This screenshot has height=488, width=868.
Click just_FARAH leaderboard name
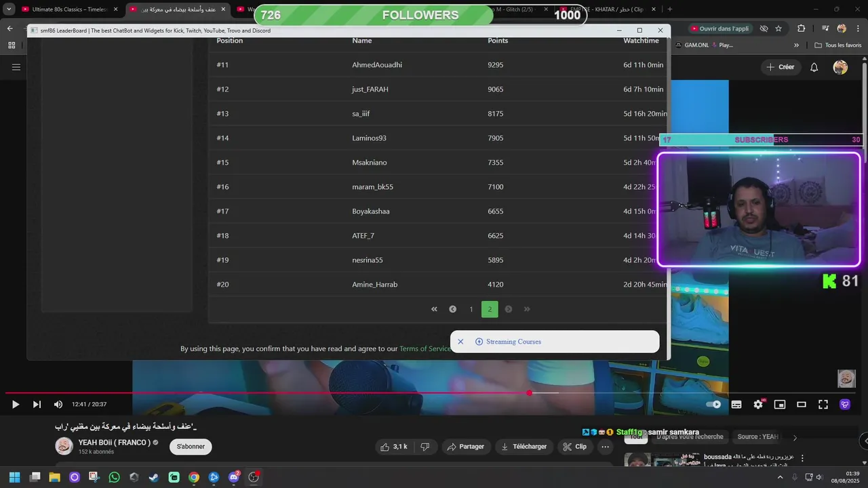click(370, 89)
